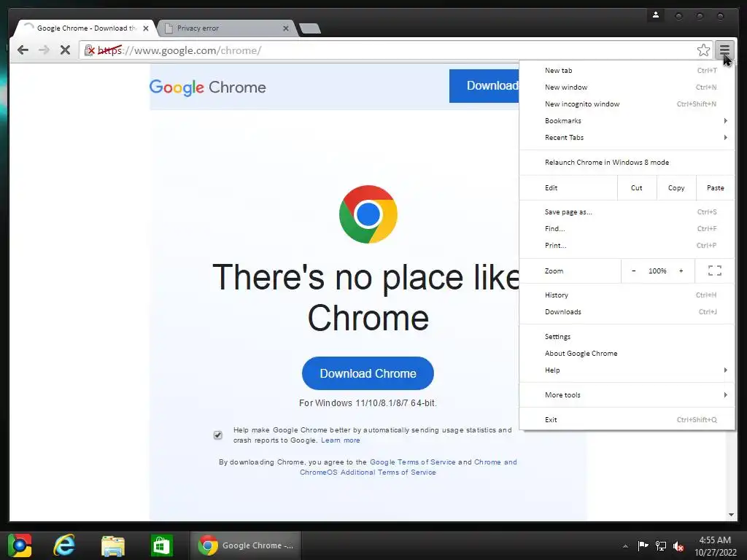Click the broken lock security icon
Screen dimensions: 747x560
(x=89, y=50)
